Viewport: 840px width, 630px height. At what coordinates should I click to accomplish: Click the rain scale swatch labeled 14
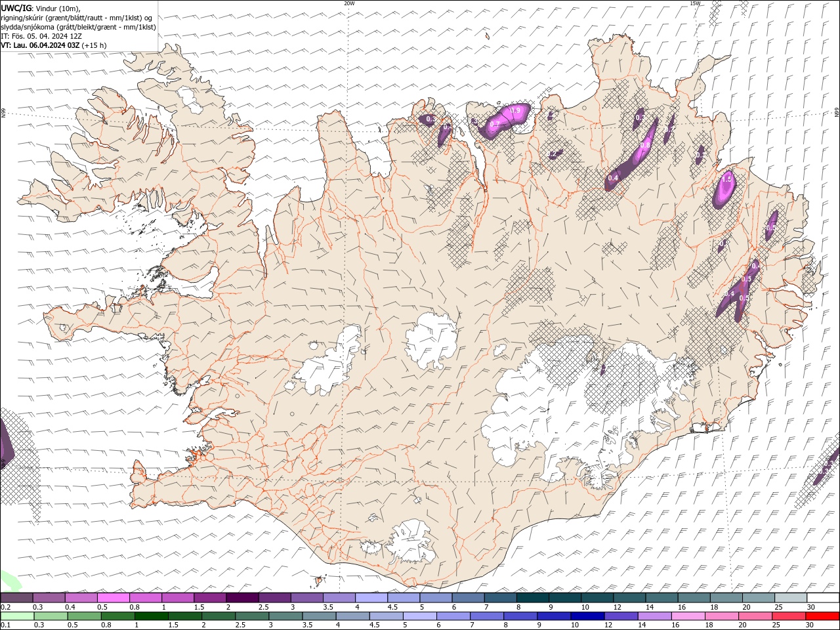click(654, 616)
